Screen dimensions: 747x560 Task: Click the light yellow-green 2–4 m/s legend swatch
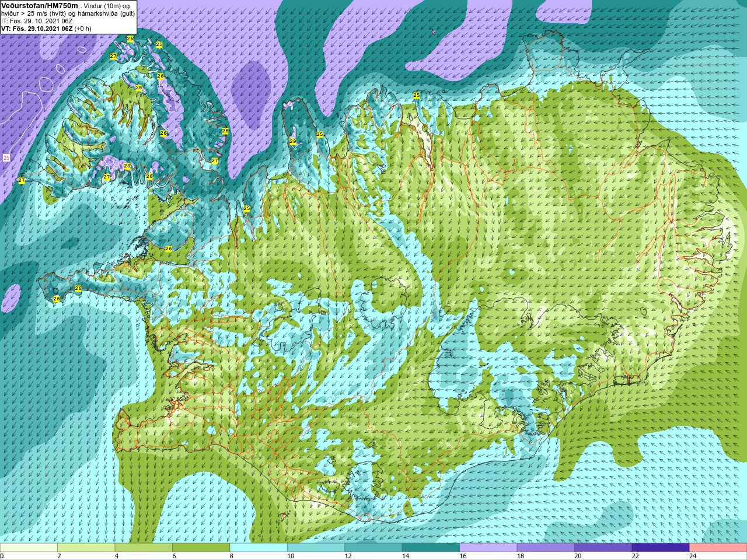point(86,548)
